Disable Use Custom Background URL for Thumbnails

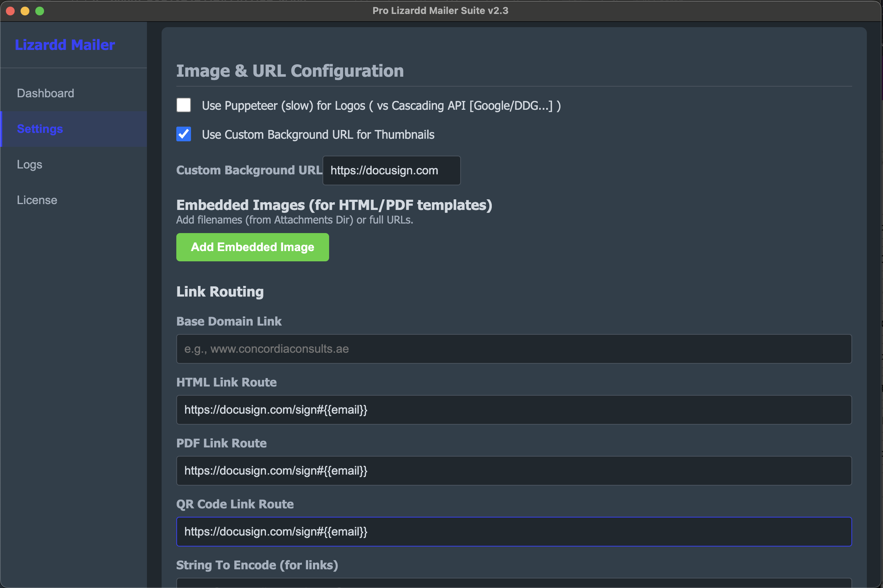coord(184,134)
